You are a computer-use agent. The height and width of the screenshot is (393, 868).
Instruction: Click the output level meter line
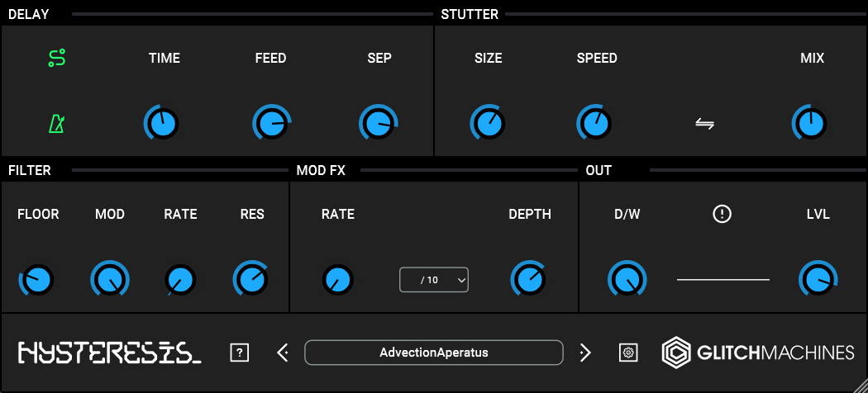tap(723, 280)
